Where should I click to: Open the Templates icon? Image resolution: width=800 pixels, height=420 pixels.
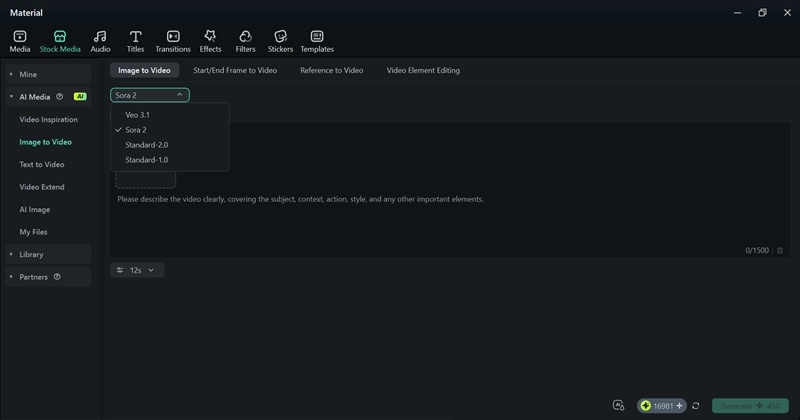tap(317, 36)
